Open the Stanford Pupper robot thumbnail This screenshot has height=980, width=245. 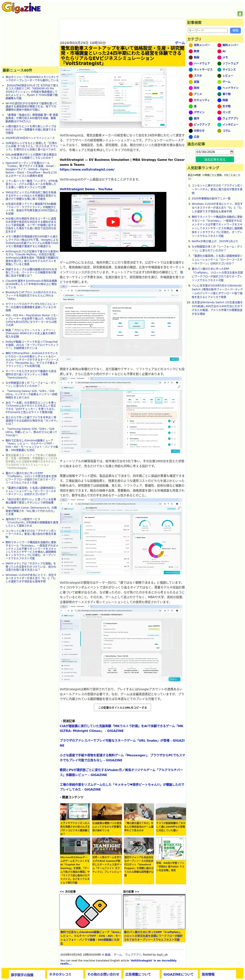[139, 846]
